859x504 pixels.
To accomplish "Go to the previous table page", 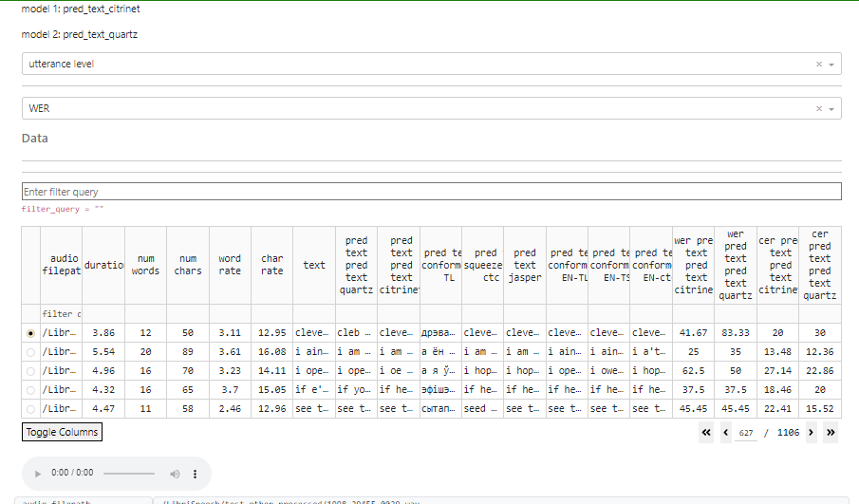I will (x=725, y=433).
